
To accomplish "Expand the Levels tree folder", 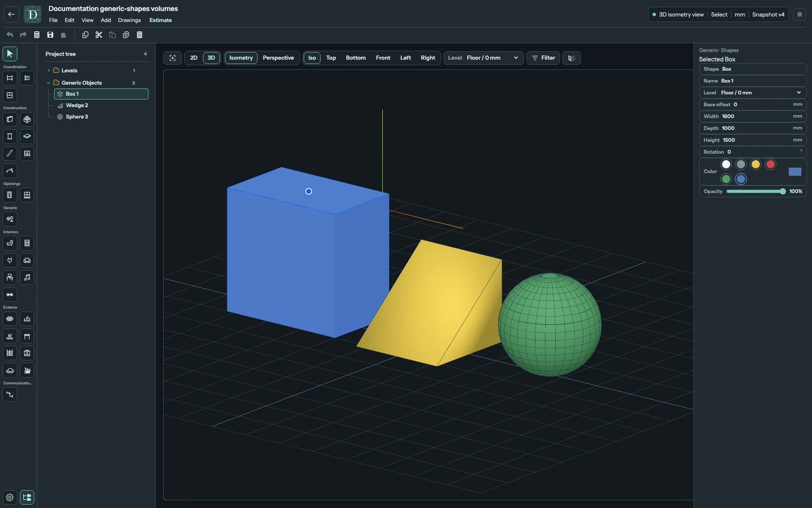I will pos(49,71).
